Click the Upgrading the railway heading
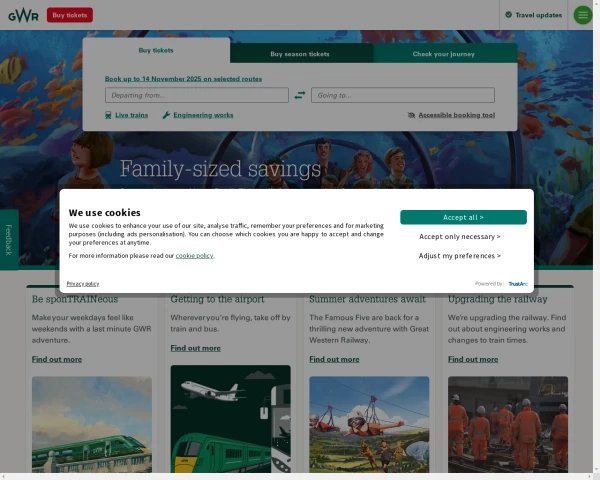The image size is (600, 480). tap(497, 299)
